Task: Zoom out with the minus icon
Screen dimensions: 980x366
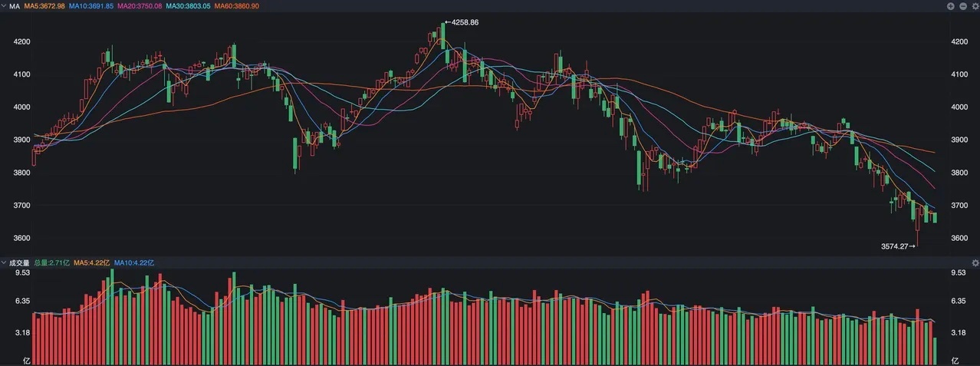Action: tap(963, 6)
